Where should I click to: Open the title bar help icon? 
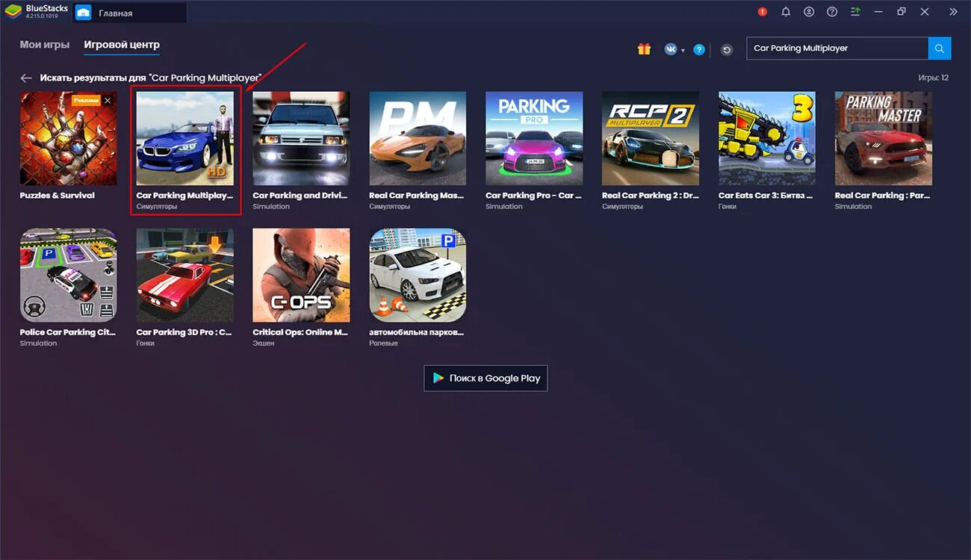(x=832, y=11)
